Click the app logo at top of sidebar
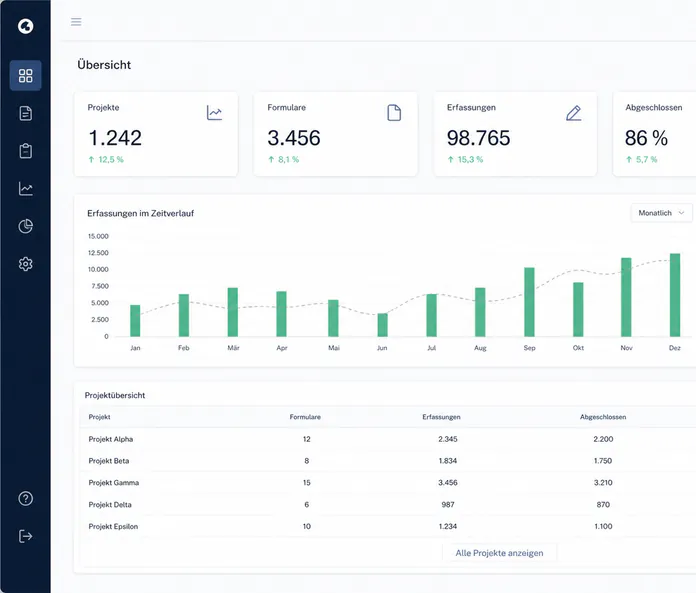This screenshot has height=593, width=696. coord(25,26)
